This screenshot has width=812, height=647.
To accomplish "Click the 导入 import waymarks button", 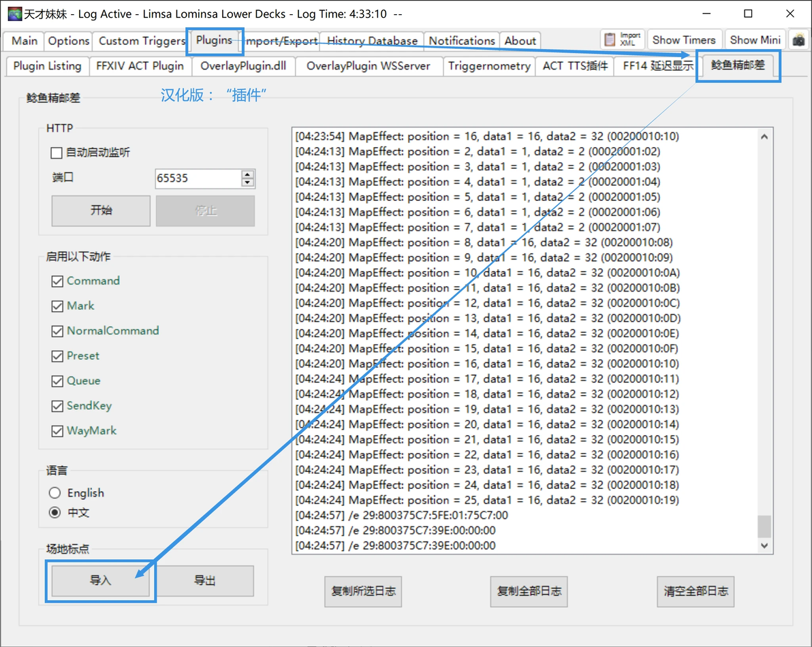I will (100, 581).
